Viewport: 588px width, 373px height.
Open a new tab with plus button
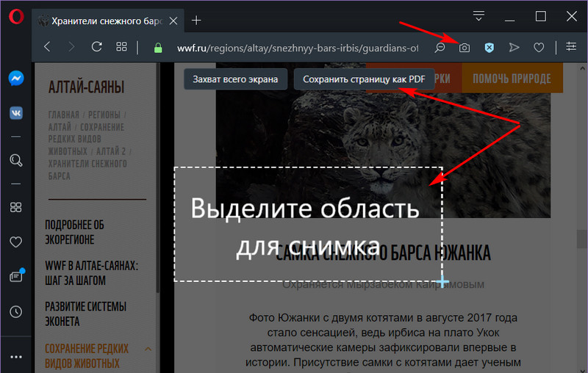(x=197, y=20)
